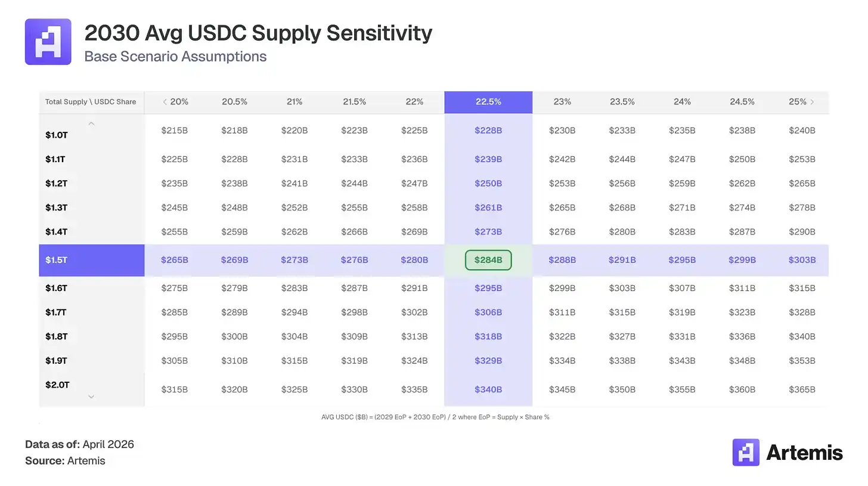868x486 pixels.
Task: Choose the $1.0T total supply row
Action: (x=57, y=135)
